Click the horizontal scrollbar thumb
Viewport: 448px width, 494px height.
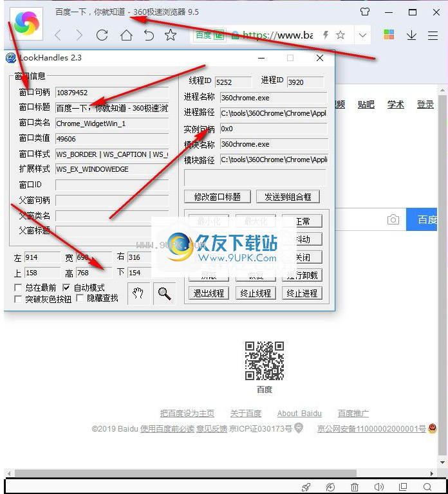185,473
